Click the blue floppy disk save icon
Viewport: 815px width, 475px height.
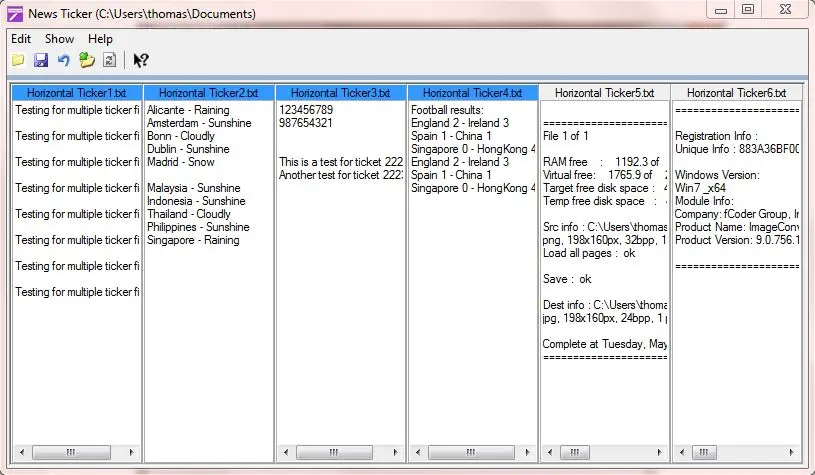(x=41, y=61)
